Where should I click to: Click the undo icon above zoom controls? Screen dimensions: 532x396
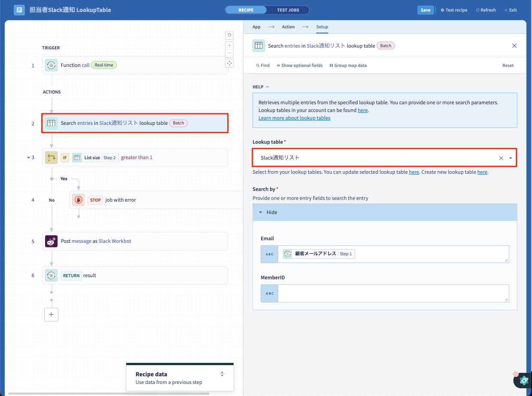tap(230, 35)
